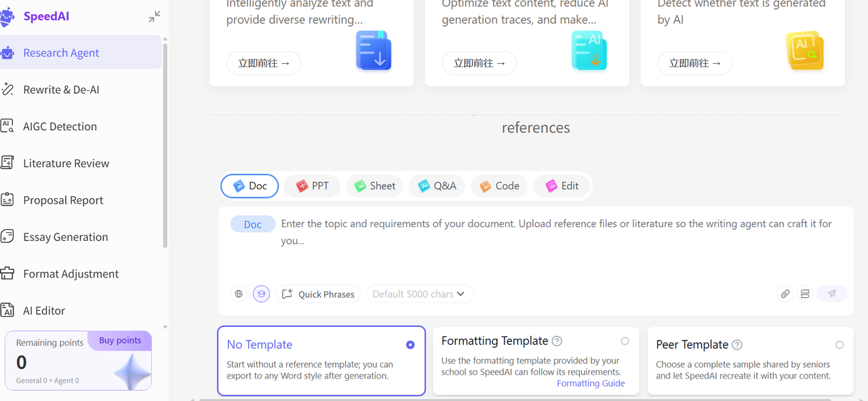Viewport: 868px width, 401px height.
Task: Open the Quick Phrases menu
Action: (x=318, y=294)
